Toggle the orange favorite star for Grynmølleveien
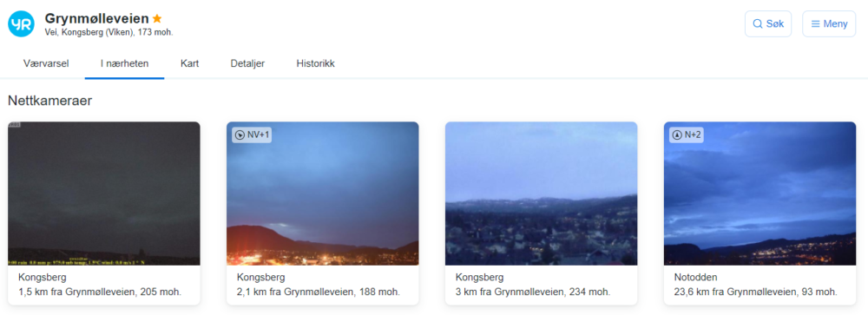 [x=157, y=18]
